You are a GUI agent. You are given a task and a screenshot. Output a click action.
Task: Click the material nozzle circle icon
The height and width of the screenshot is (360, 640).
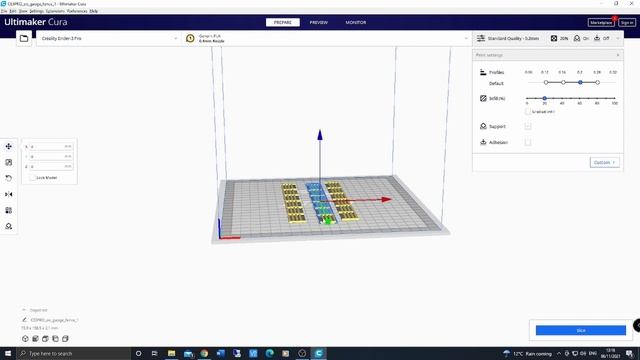tap(190, 38)
